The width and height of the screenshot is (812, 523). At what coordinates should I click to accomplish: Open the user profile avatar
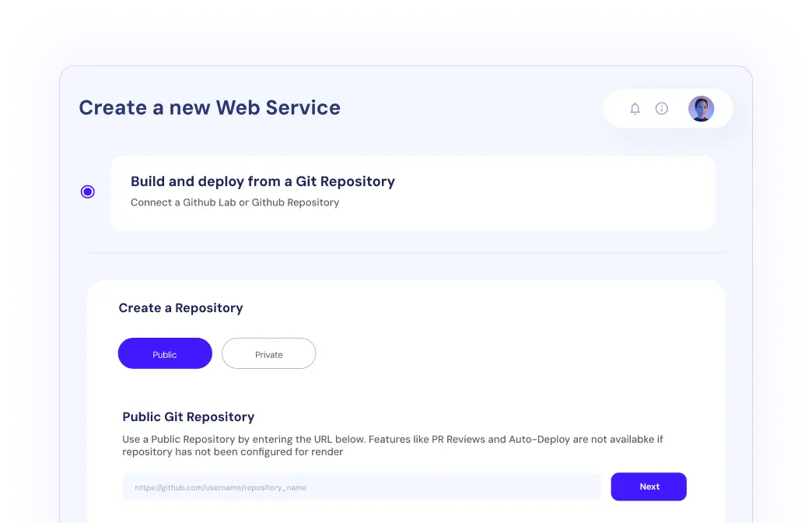coord(701,109)
